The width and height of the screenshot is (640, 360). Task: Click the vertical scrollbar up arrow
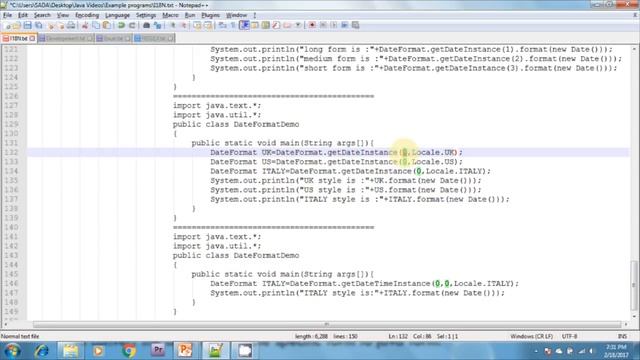coord(634,49)
